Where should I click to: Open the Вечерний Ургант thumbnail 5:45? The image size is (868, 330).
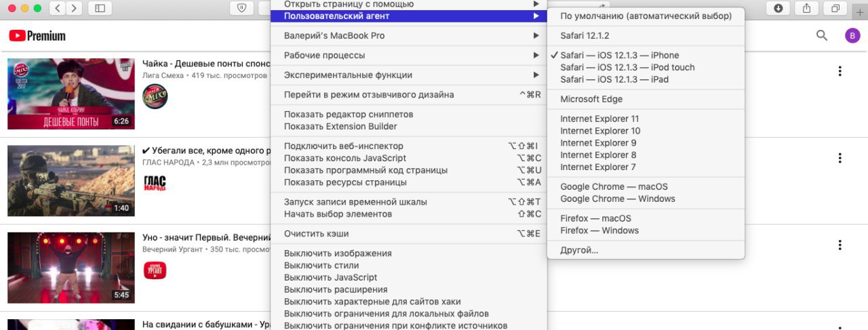pos(71,268)
